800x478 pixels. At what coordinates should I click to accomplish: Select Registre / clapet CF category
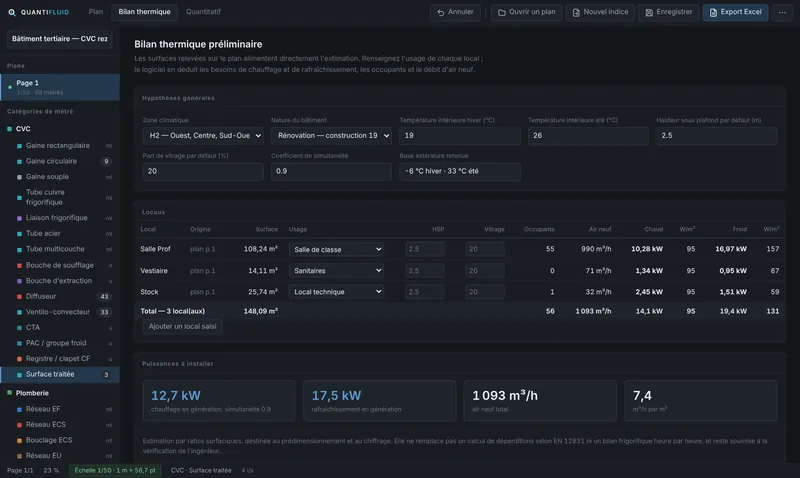tap(60, 359)
